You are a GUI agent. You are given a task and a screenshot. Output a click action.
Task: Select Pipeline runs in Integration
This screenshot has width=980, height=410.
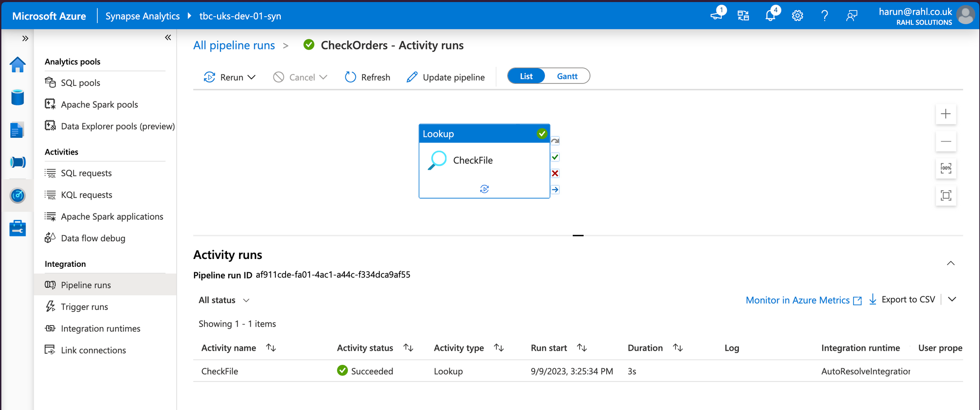[x=105, y=285]
